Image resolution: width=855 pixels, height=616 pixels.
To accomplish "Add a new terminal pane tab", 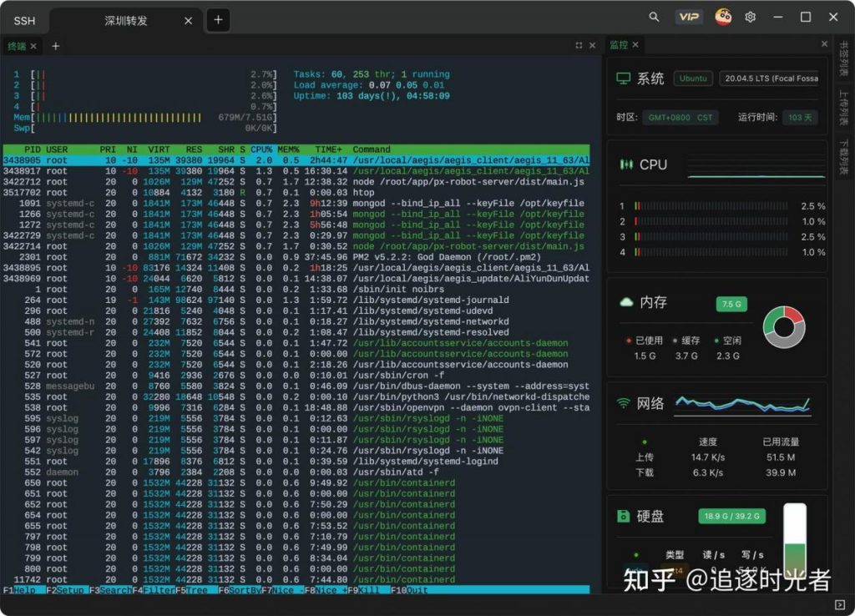I will pyautogui.click(x=56, y=46).
